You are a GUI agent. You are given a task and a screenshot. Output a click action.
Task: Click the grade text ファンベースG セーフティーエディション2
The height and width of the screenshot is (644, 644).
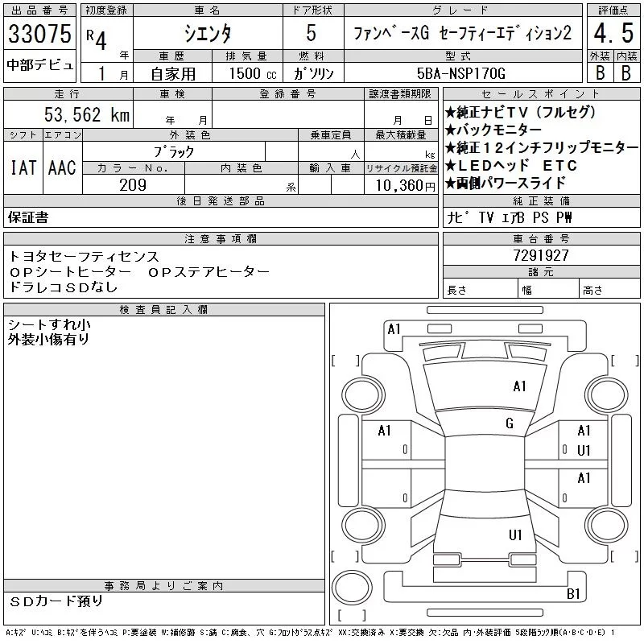click(x=462, y=33)
